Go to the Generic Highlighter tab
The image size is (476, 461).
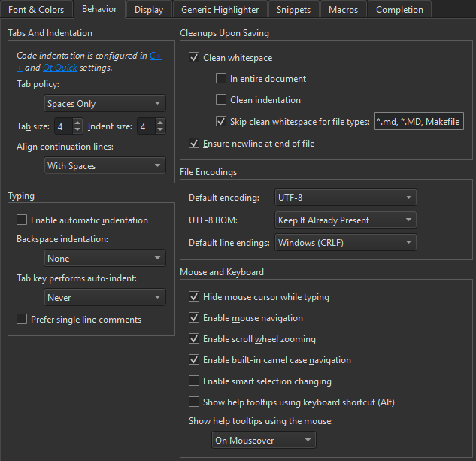click(220, 10)
